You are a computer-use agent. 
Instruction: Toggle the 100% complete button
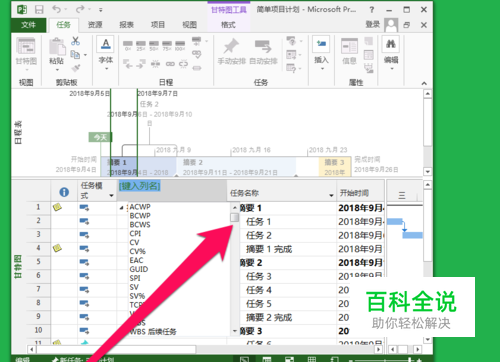pyautogui.click(x=180, y=45)
